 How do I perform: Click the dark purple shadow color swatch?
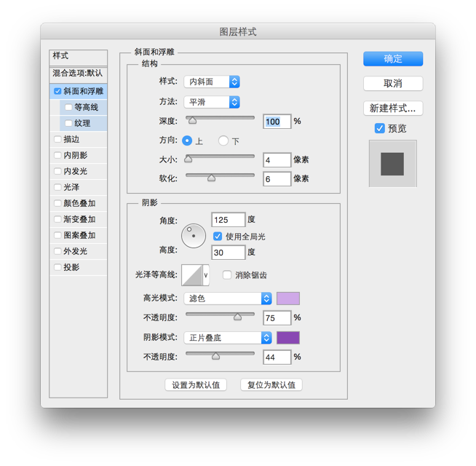click(x=288, y=338)
